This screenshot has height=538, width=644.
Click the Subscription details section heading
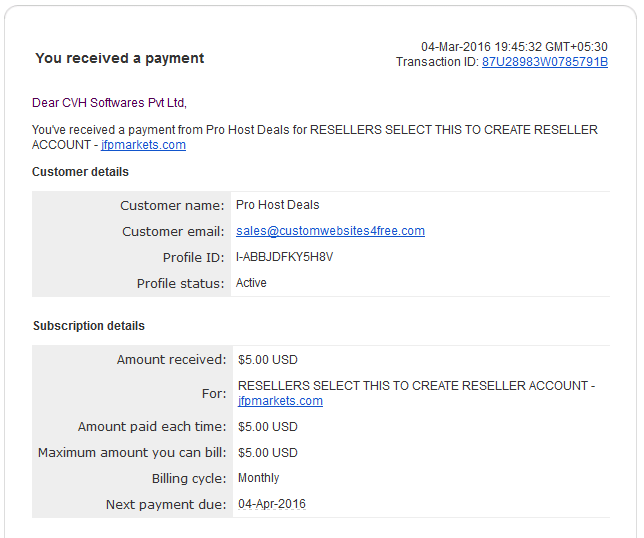(89, 326)
